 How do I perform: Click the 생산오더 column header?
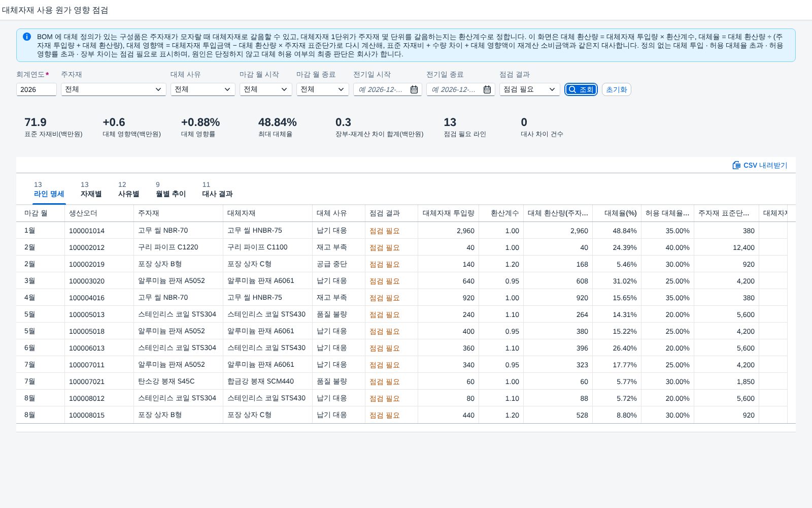coord(99,213)
